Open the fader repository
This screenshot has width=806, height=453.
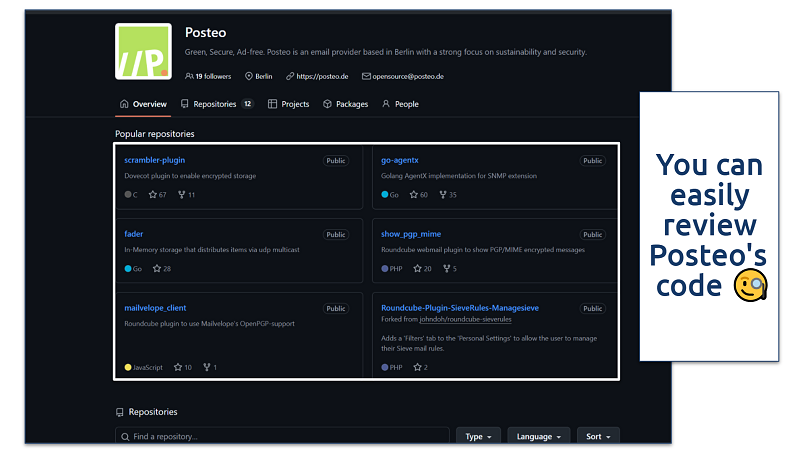pos(134,234)
